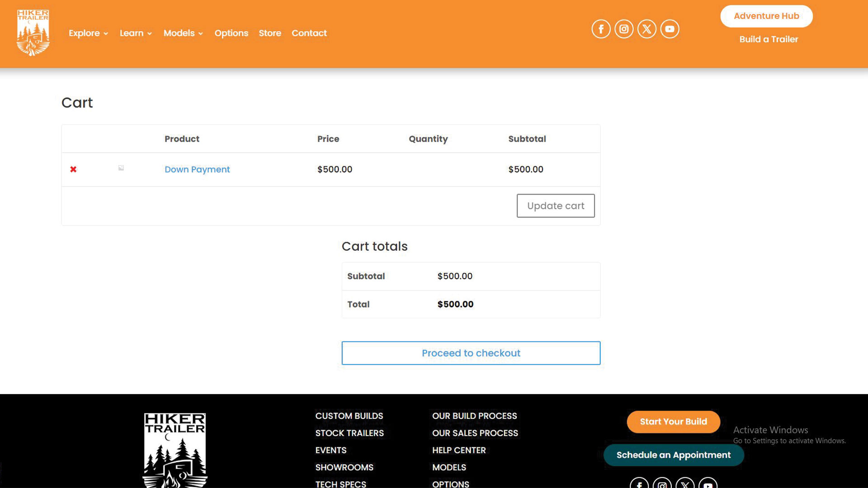Click the Adventure Hub button
Viewport: 868px width, 488px height.
pyautogui.click(x=766, y=16)
